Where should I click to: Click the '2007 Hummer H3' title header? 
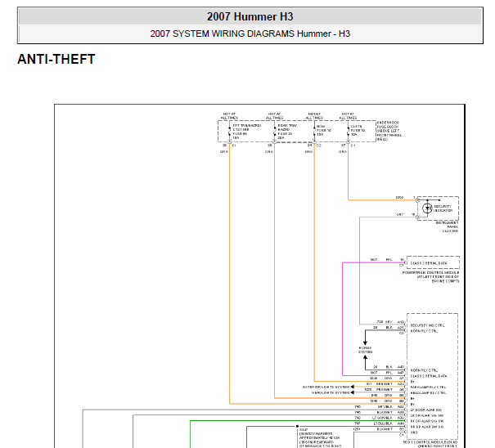250,16
